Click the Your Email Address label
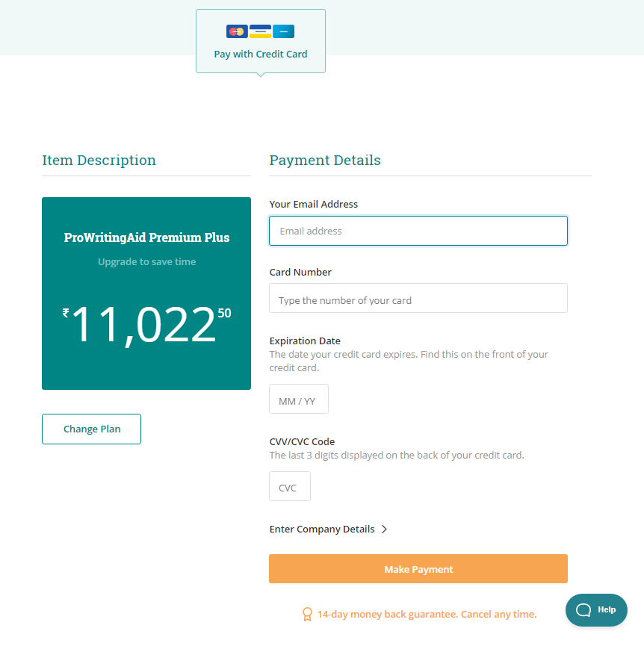 point(313,204)
